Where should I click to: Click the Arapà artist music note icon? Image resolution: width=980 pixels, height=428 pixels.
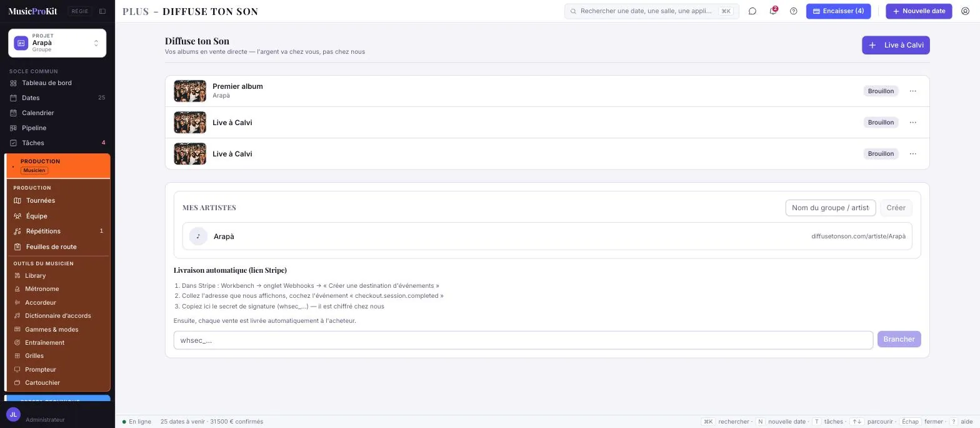[x=198, y=237]
